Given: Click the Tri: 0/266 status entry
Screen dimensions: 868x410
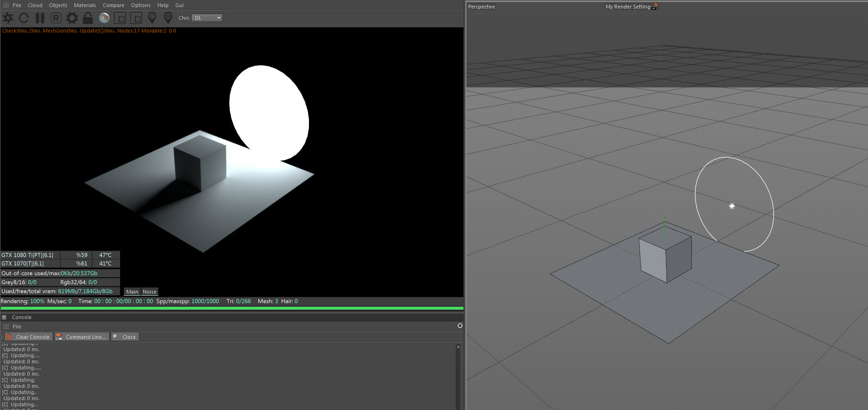Looking at the screenshot, I should (238, 301).
